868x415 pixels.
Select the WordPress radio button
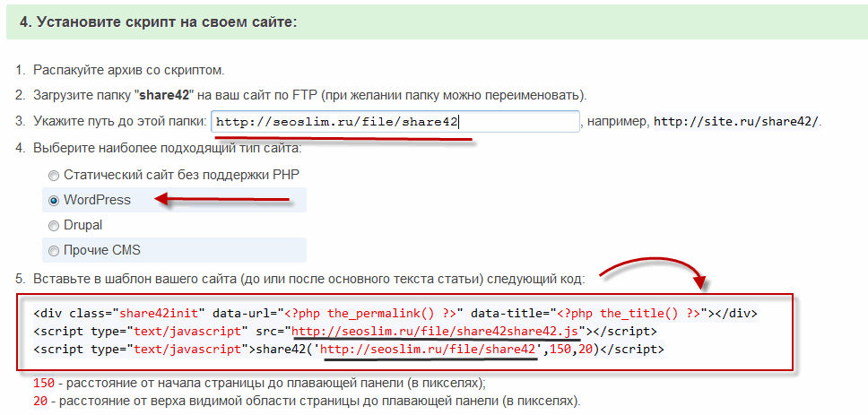[55, 200]
